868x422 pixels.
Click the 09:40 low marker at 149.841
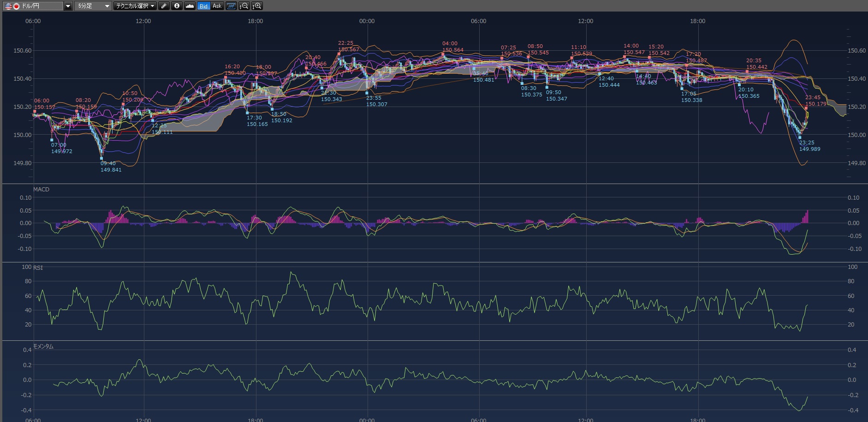coord(102,159)
